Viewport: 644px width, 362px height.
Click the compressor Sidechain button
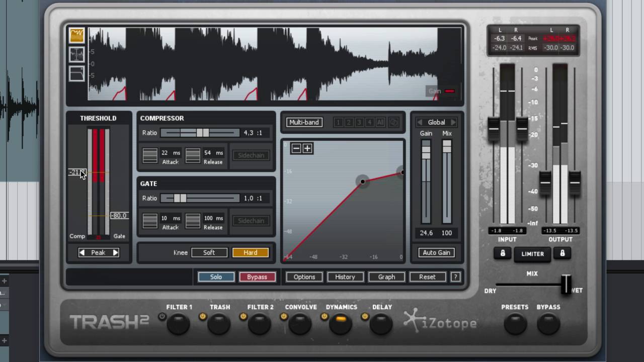tap(251, 155)
